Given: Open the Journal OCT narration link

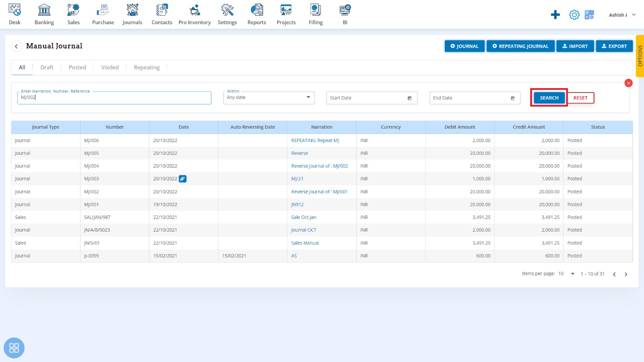Looking at the screenshot, I should point(304,230).
